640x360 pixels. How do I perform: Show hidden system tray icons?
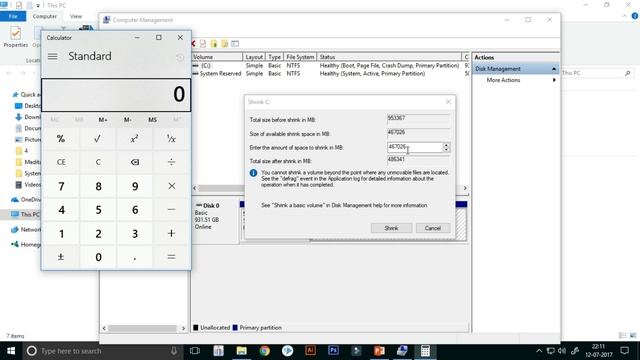click(x=539, y=351)
